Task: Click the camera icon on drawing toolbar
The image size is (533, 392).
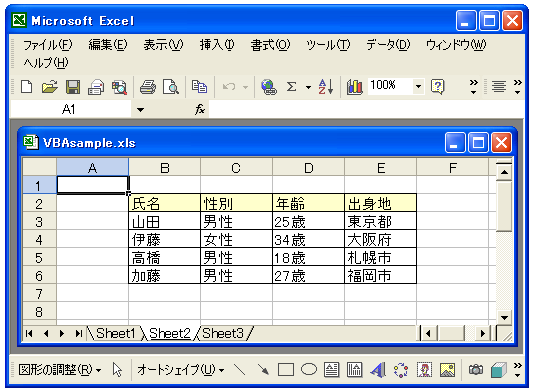Action: pyautogui.click(x=476, y=370)
